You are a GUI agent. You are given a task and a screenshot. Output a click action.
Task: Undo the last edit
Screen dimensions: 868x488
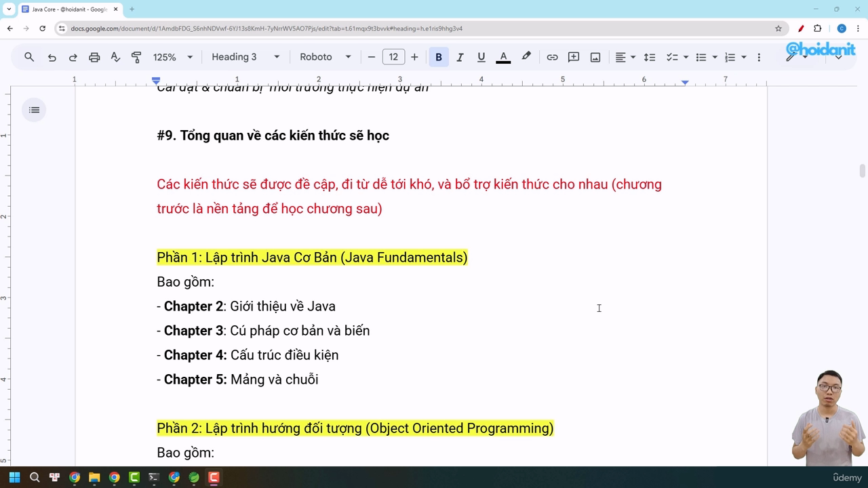(x=52, y=57)
